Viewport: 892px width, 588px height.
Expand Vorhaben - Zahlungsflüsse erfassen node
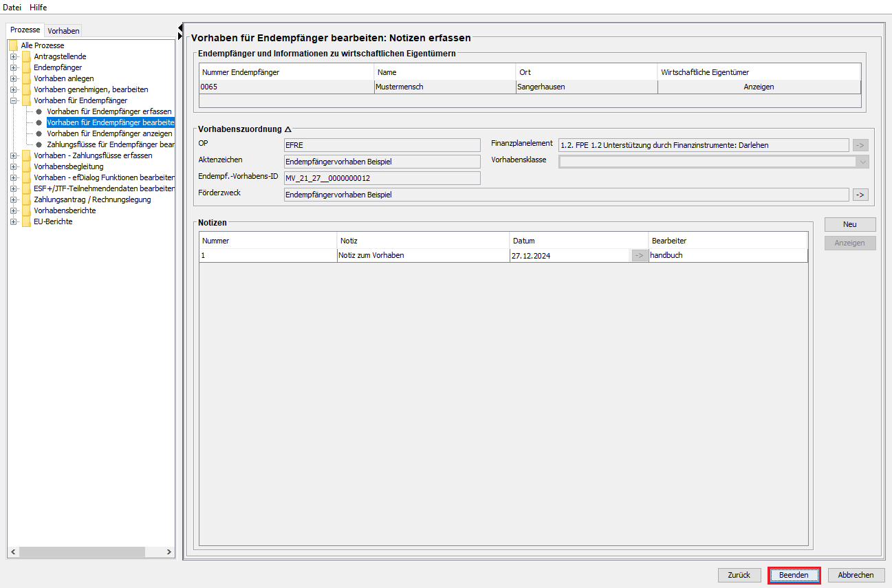coord(13,155)
